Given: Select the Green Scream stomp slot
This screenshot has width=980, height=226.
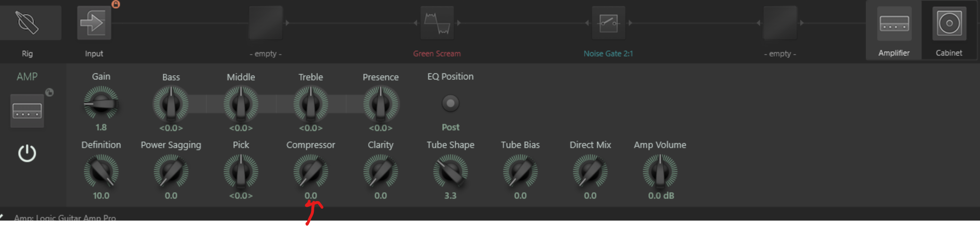Looking at the screenshot, I should coord(437,23).
